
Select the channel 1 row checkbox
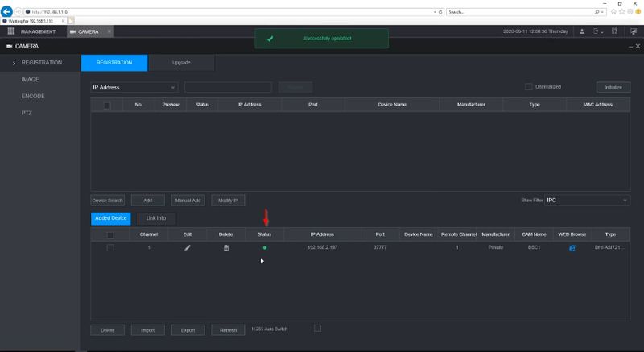110,247
